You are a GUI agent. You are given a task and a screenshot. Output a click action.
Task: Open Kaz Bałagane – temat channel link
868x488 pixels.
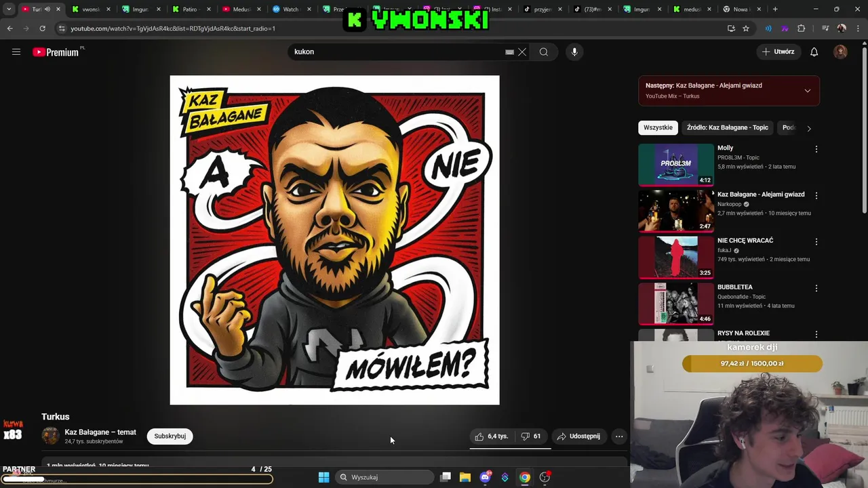(100, 432)
